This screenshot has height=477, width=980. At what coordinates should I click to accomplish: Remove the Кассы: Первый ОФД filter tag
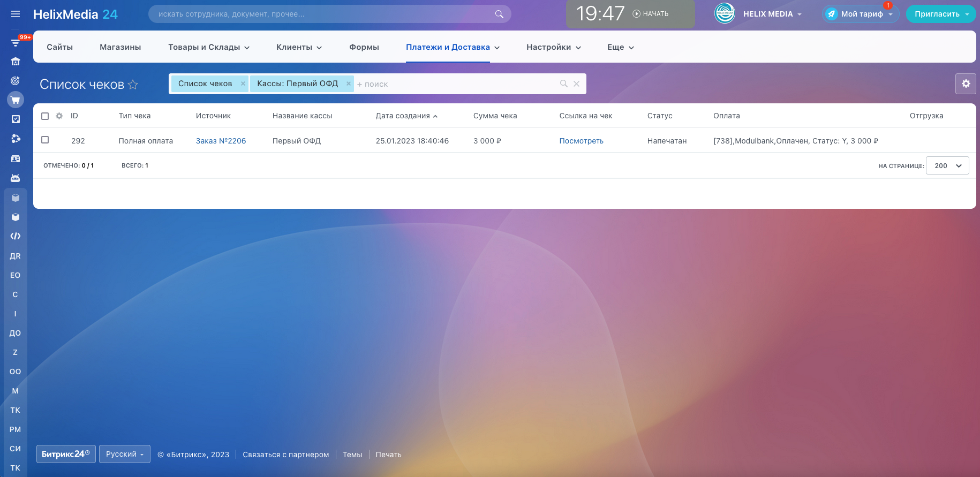coord(348,84)
